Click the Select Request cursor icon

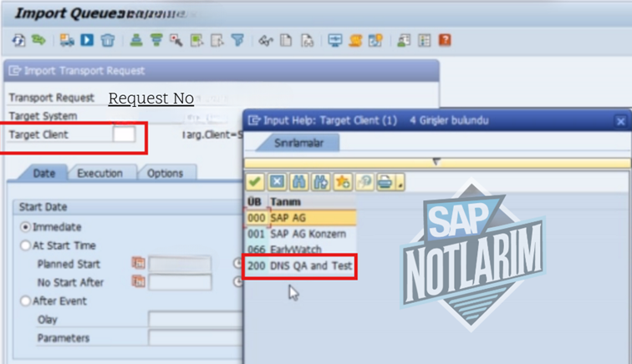click(x=176, y=40)
